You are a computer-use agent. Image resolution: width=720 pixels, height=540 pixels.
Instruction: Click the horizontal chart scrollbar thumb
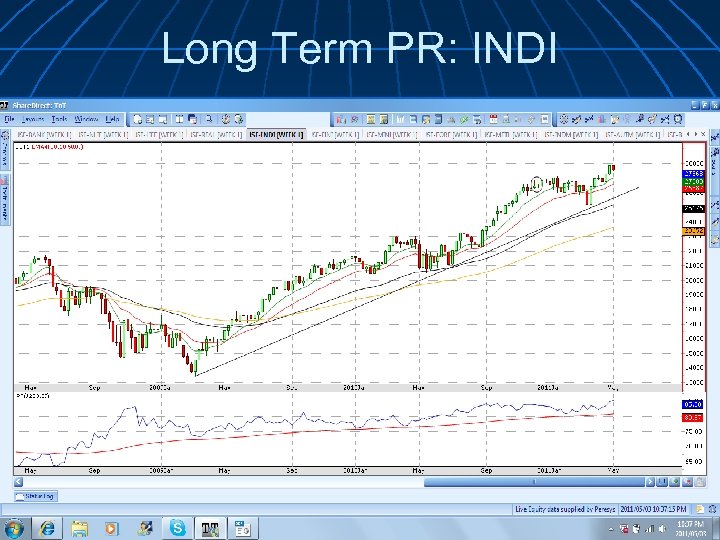coord(534,482)
